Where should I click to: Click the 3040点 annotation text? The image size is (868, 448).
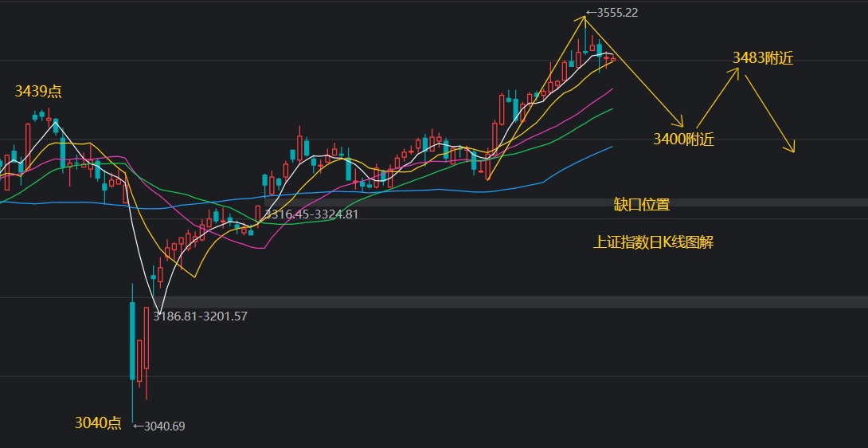[98, 423]
